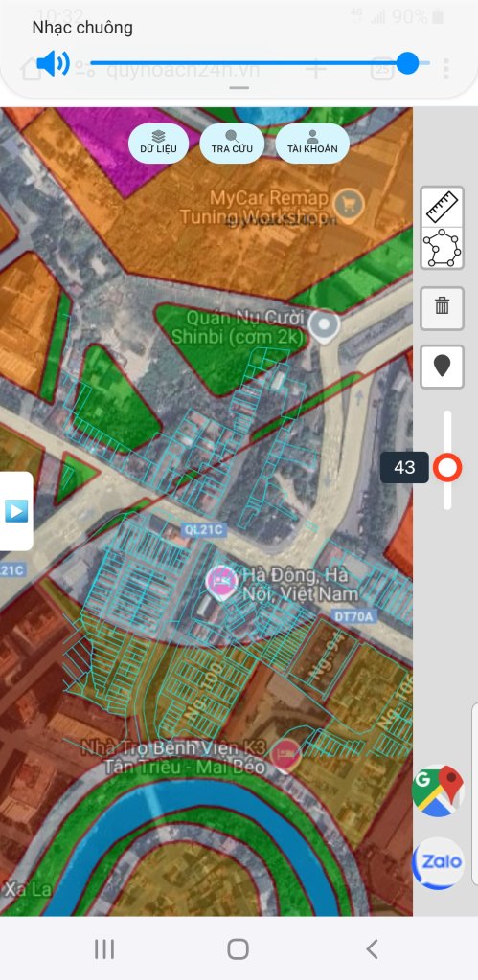Open Google Maps shortcut icon
Image resolution: width=478 pixels, height=980 pixels.
pyautogui.click(x=438, y=791)
